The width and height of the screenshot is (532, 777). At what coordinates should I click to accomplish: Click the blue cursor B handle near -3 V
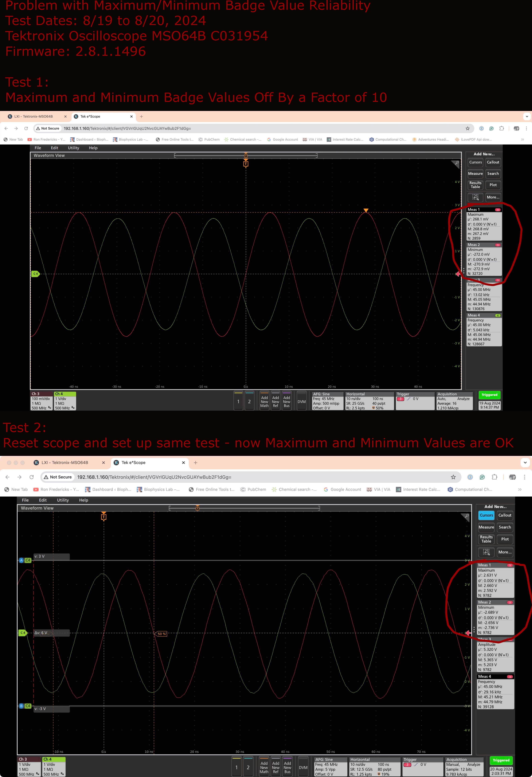point(21,706)
